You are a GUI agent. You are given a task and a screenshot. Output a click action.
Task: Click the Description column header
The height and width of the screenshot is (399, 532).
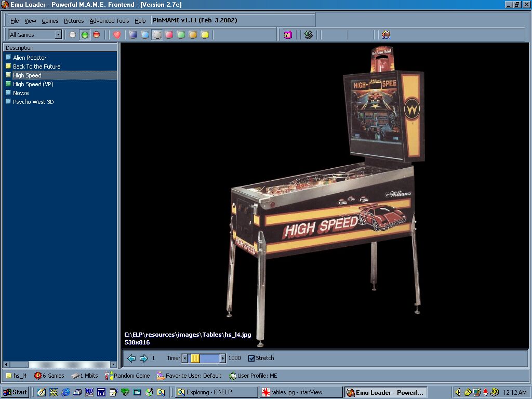coord(60,48)
